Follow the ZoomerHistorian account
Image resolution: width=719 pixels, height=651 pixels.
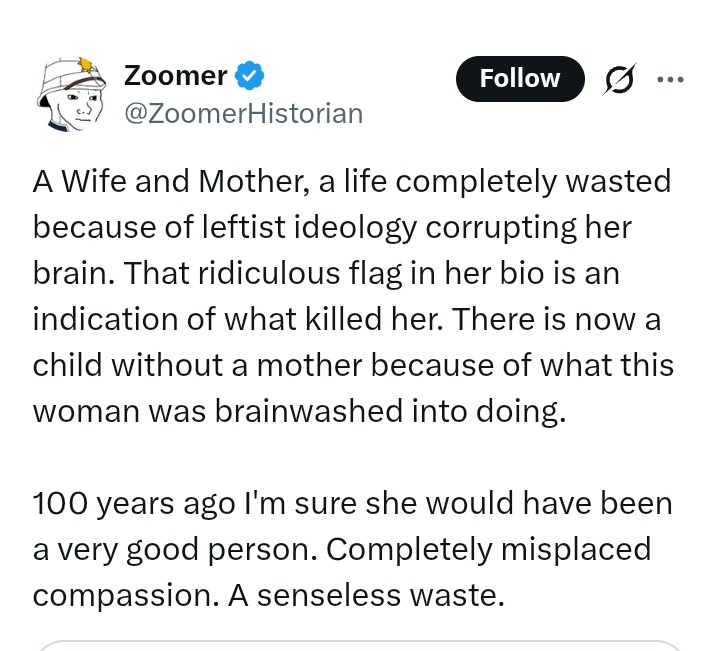click(x=520, y=79)
